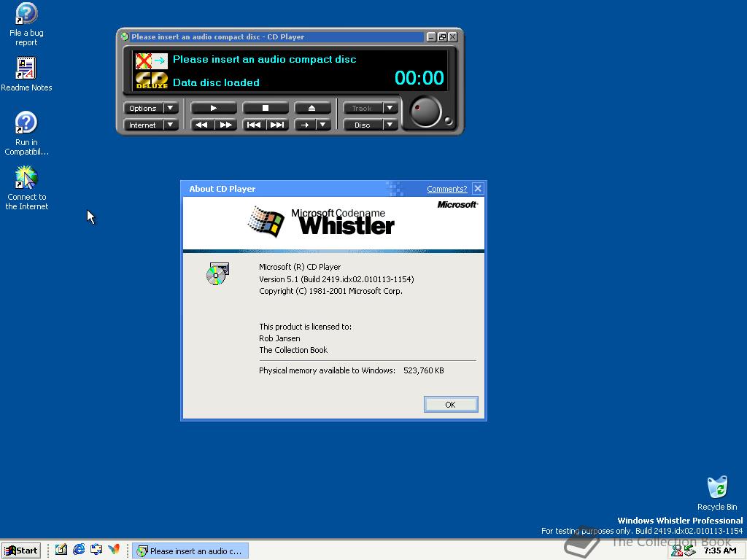Click the Disc selector button
This screenshot has width=747, height=560.
pos(363,125)
